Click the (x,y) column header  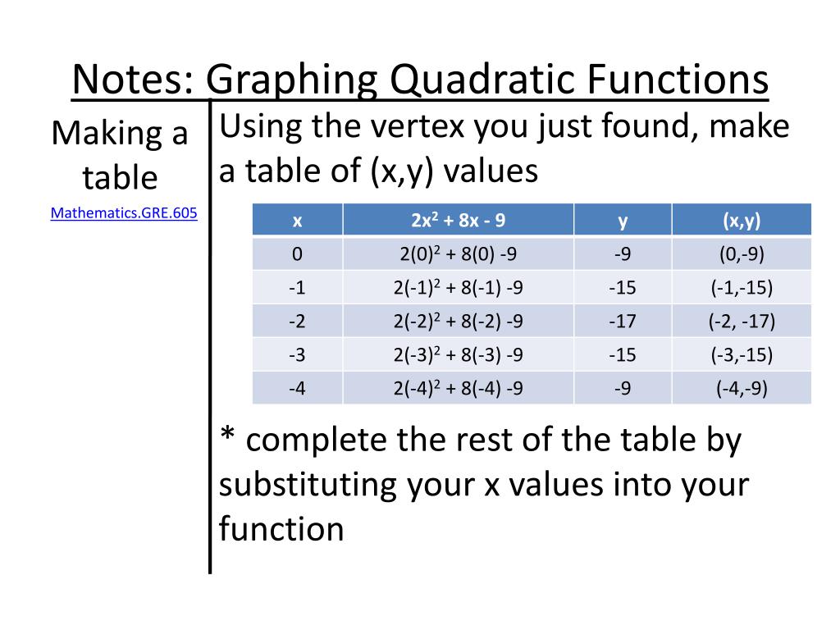click(741, 221)
